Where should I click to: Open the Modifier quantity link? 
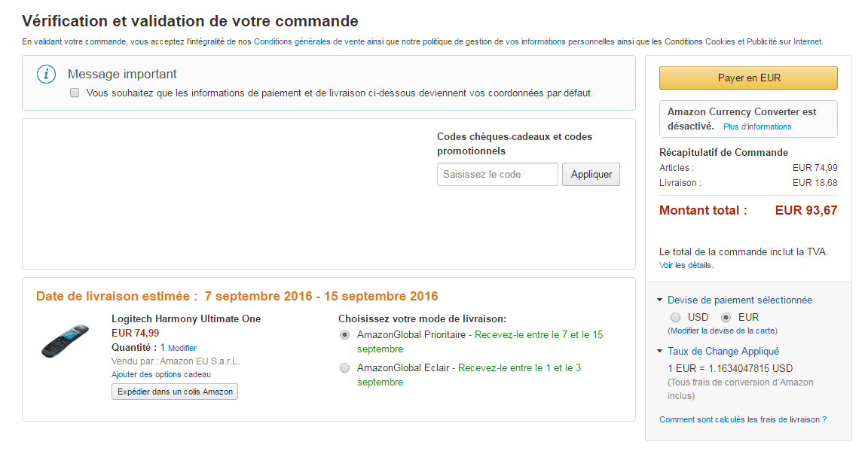[182, 348]
